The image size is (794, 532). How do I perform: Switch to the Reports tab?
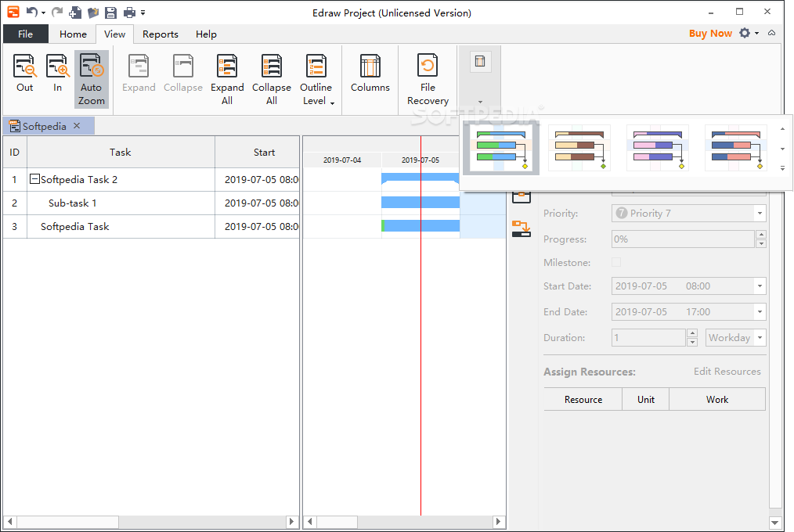(x=160, y=34)
